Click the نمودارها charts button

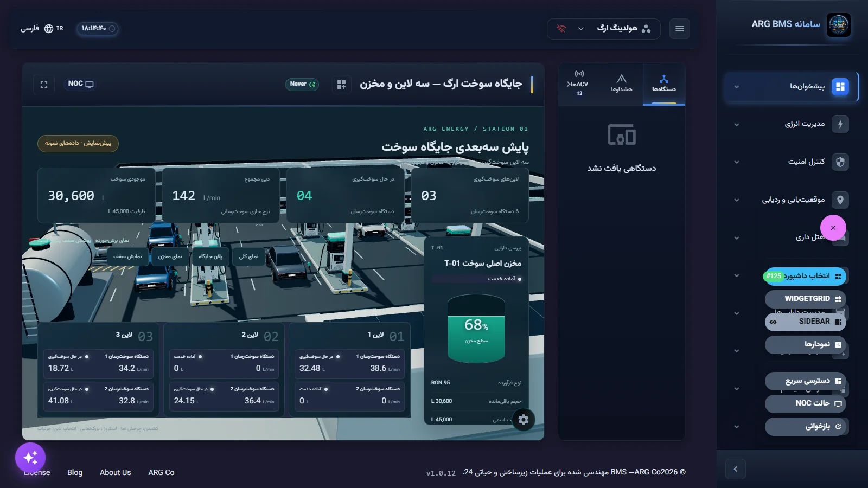[806, 345]
